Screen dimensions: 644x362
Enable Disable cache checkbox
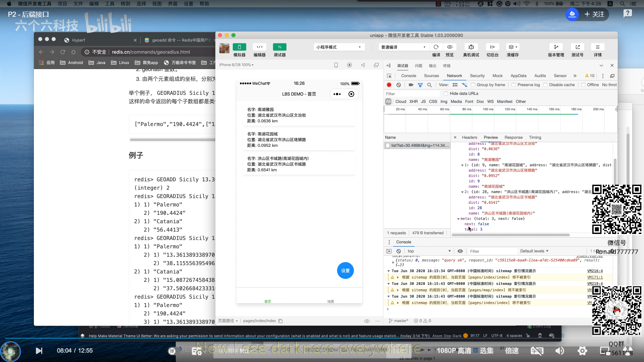click(x=546, y=85)
